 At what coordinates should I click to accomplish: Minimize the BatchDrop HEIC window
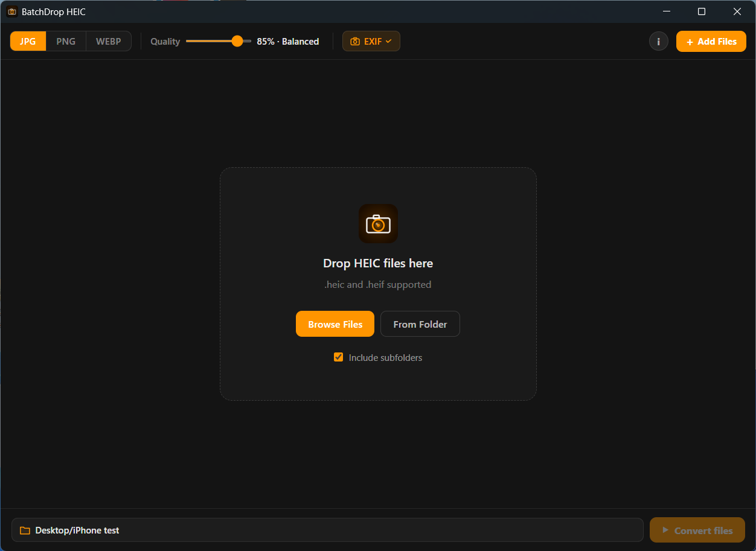click(667, 11)
